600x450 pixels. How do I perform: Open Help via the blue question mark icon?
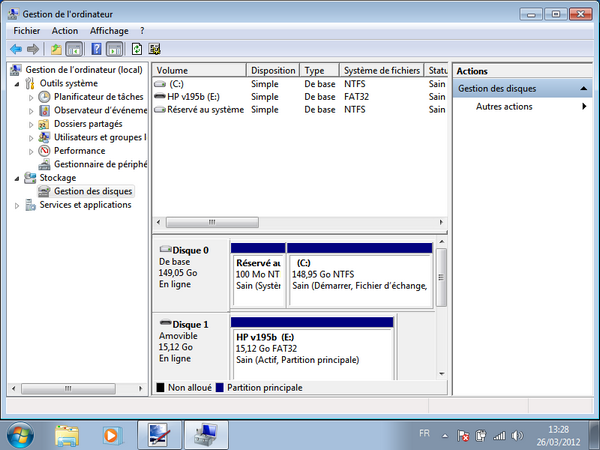pos(97,48)
